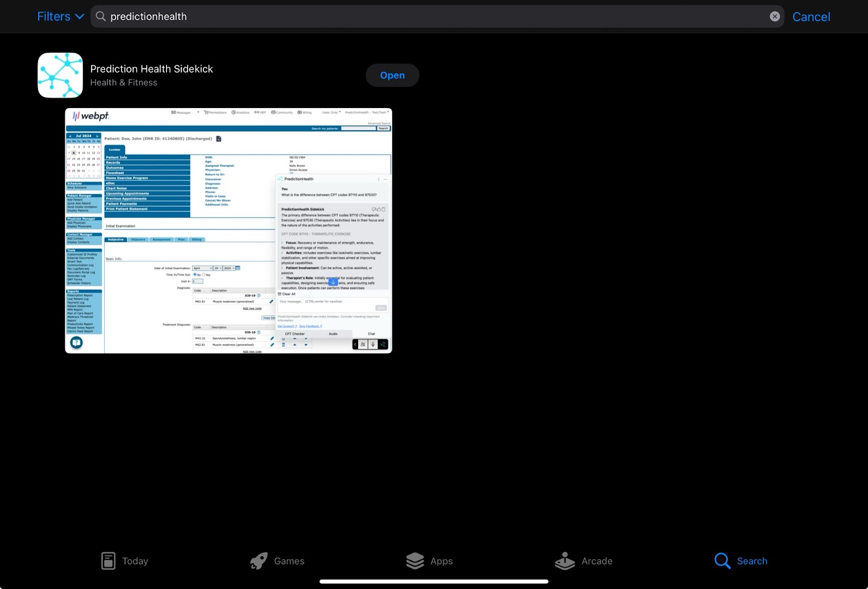Switch to the Games tab
The height and width of the screenshot is (589, 868).
point(277,561)
